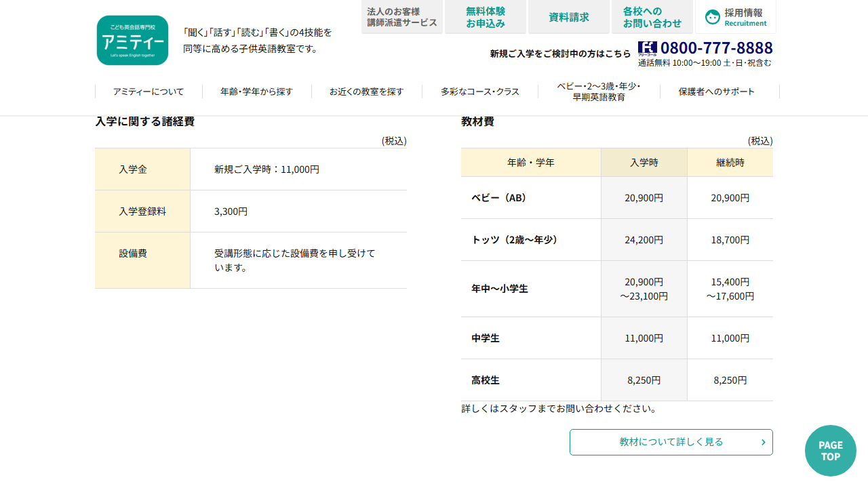
Task: Click the 入学時 column header
Action: click(644, 163)
